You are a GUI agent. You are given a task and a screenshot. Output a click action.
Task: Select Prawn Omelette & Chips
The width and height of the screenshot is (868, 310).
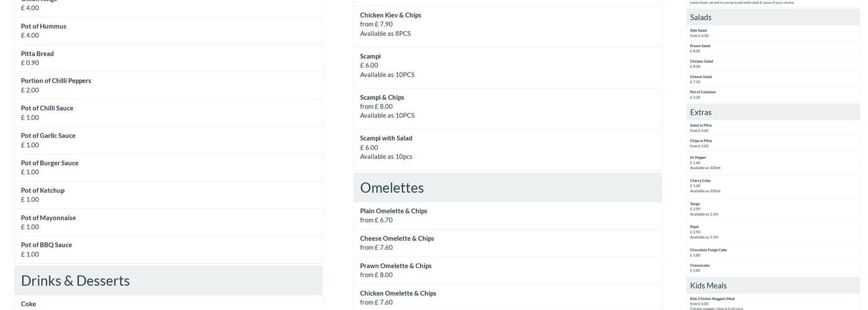(x=396, y=266)
